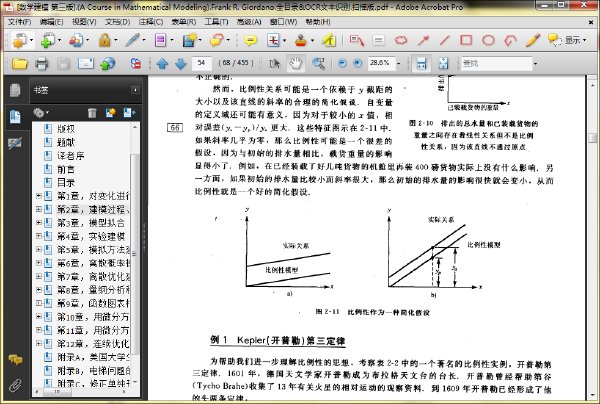This screenshot has height=404, width=600.
Task: Click the Open file folder icon
Action: [x=19, y=63]
